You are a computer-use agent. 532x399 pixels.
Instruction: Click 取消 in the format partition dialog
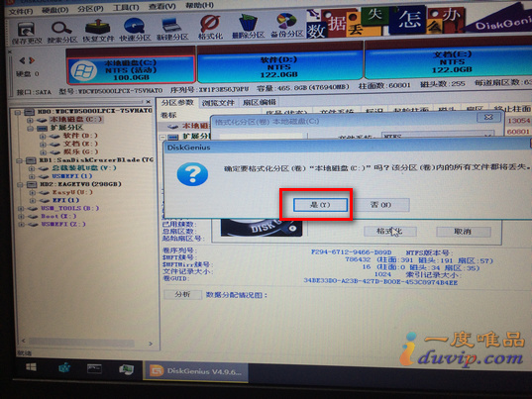463,232
